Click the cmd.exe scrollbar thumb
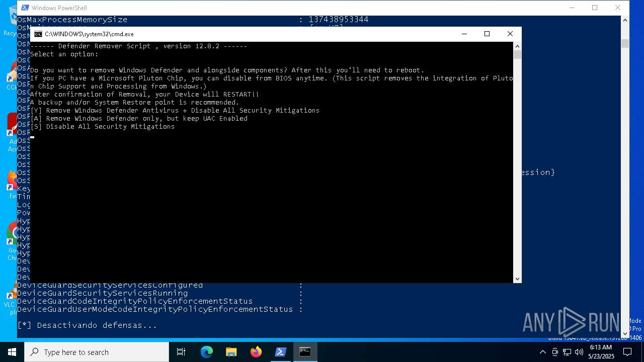The height and width of the screenshot is (362, 644). tap(517, 55)
